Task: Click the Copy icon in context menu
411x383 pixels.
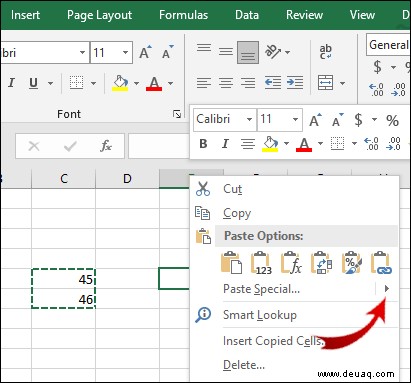Action: 202,213
